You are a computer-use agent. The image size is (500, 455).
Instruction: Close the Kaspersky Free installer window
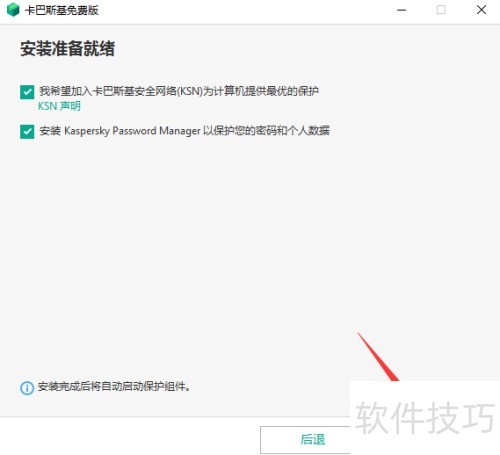[x=481, y=10]
